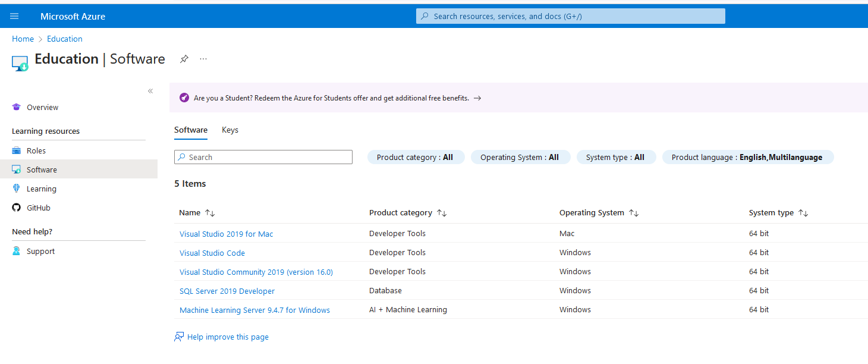The image size is (868, 364).
Task: Open the Product category filter
Action: [x=416, y=157]
